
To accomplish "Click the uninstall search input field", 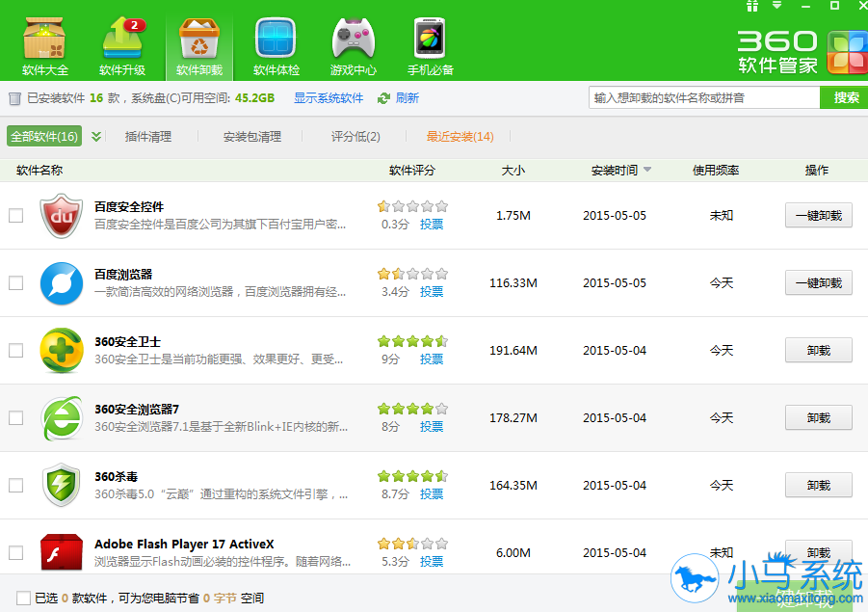I will (x=704, y=98).
